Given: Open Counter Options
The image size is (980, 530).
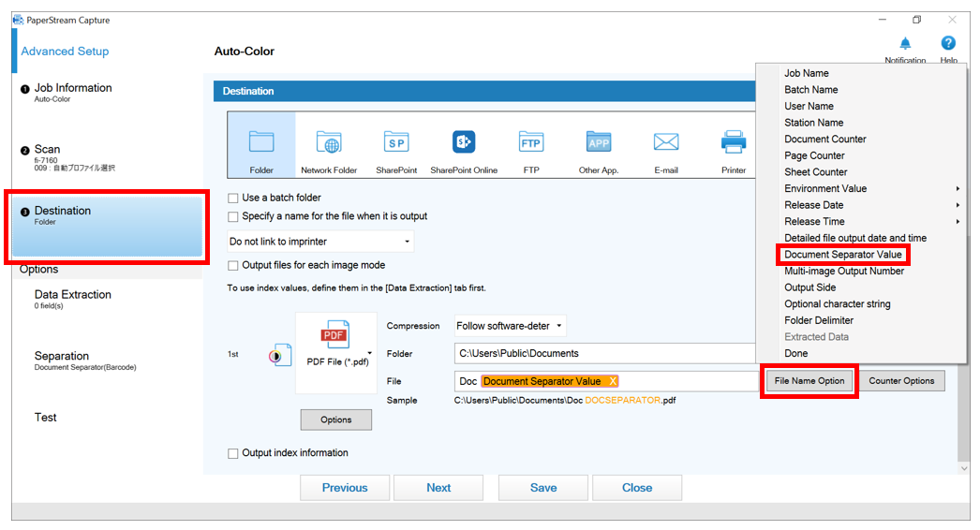Looking at the screenshot, I should pos(901,380).
